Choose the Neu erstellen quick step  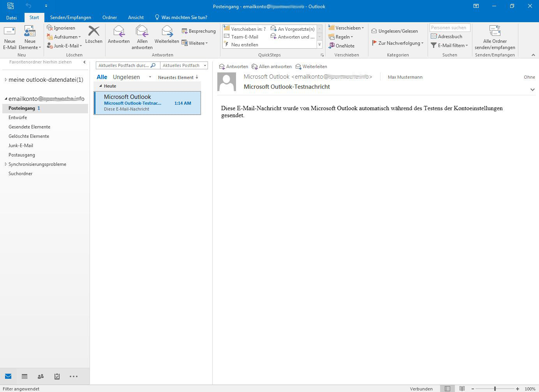click(241, 44)
